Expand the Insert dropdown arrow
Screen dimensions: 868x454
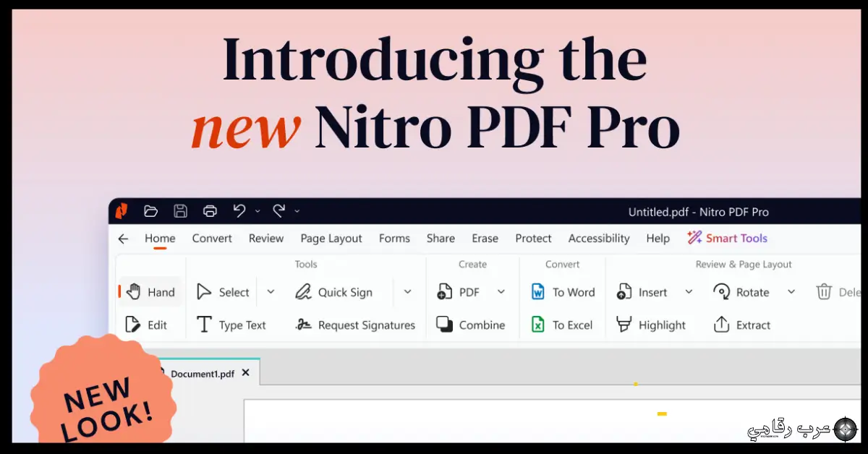(689, 292)
